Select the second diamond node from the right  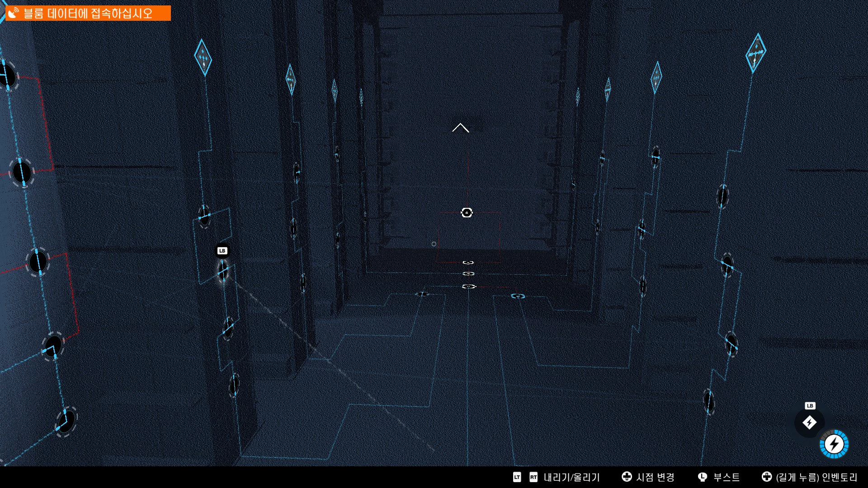click(656, 78)
